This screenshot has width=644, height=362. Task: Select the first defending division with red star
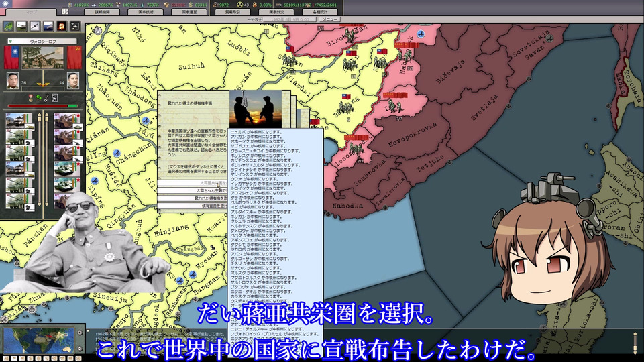pyautogui.click(x=67, y=121)
